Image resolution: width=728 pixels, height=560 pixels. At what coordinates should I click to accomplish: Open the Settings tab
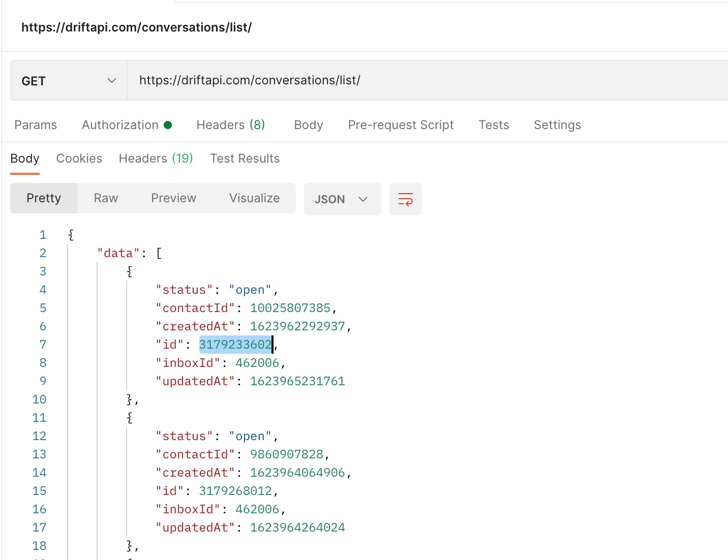(x=557, y=125)
